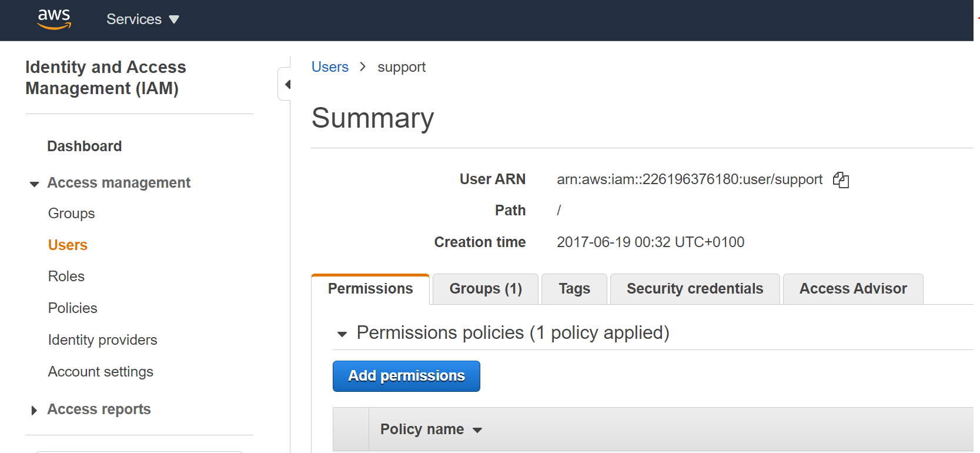Viewport: 980px width, 453px height.
Task: Open the Tags tab
Action: tap(574, 289)
